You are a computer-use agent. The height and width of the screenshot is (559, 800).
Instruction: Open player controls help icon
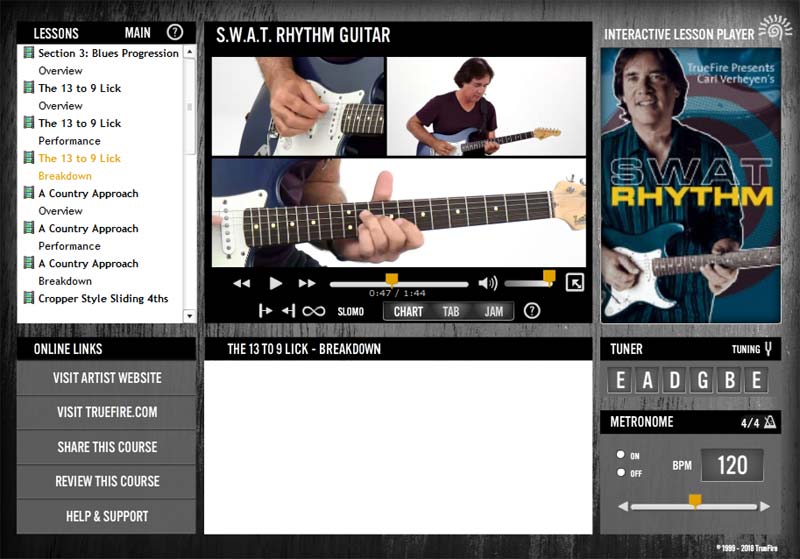pos(532,311)
